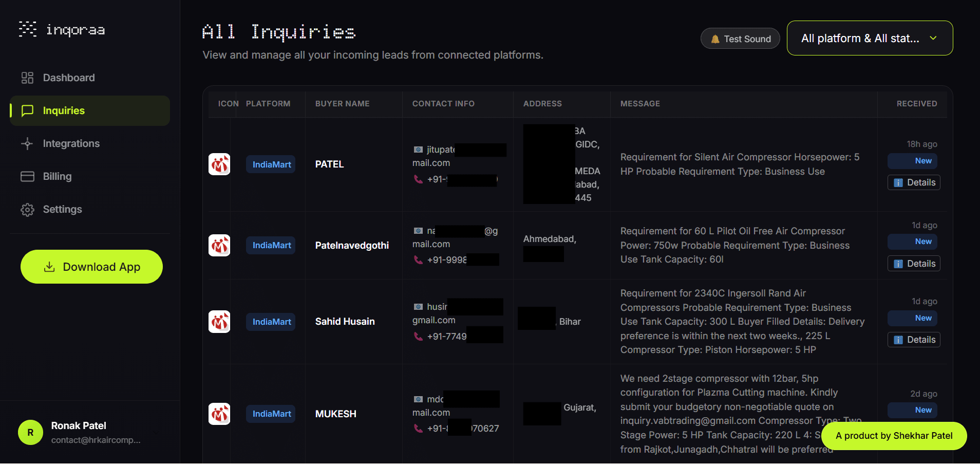Image resolution: width=980 pixels, height=465 pixels.
Task: Click phone icon in Patelnavedgothi row
Action: pyautogui.click(x=418, y=260)
